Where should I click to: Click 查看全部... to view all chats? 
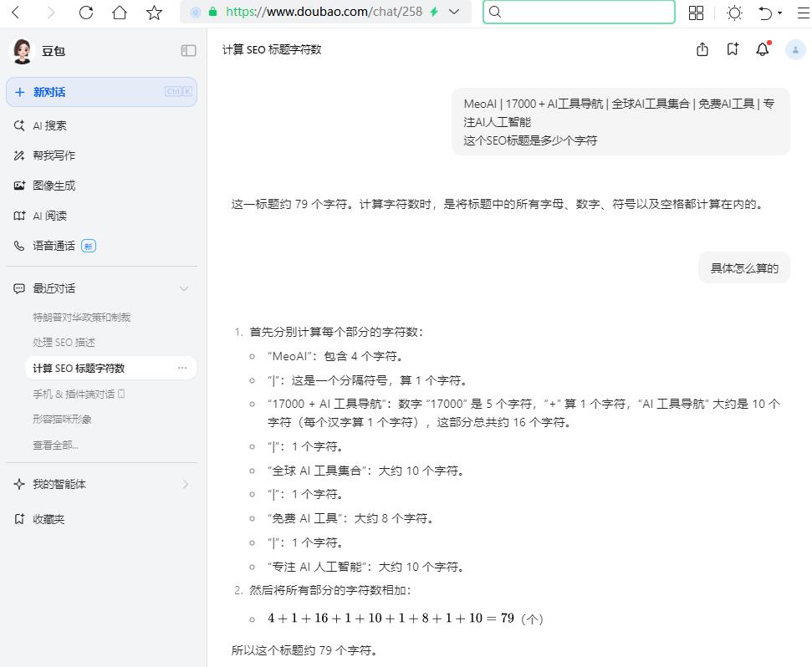pos(55,445)
